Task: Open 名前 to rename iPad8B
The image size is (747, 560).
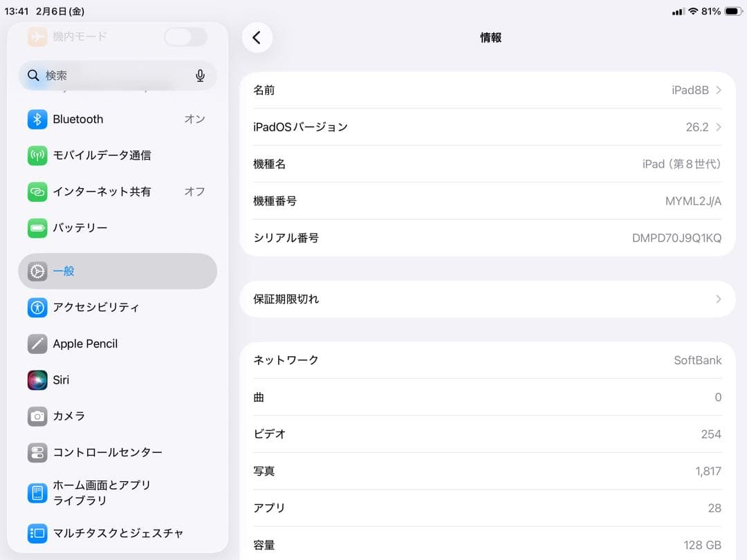Action: (488, 90)
